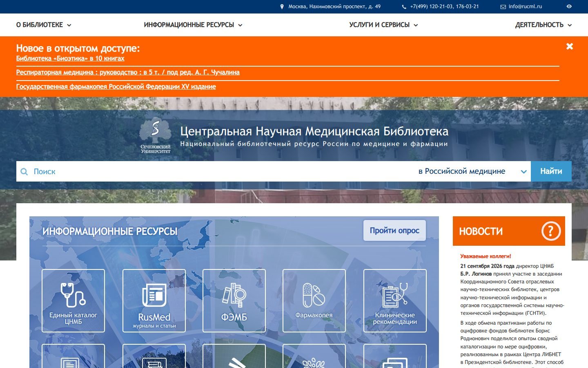Click the Пройти опрос button
Image resolution: width=588 pixels, height=368 pixels.
pos(394,231)
